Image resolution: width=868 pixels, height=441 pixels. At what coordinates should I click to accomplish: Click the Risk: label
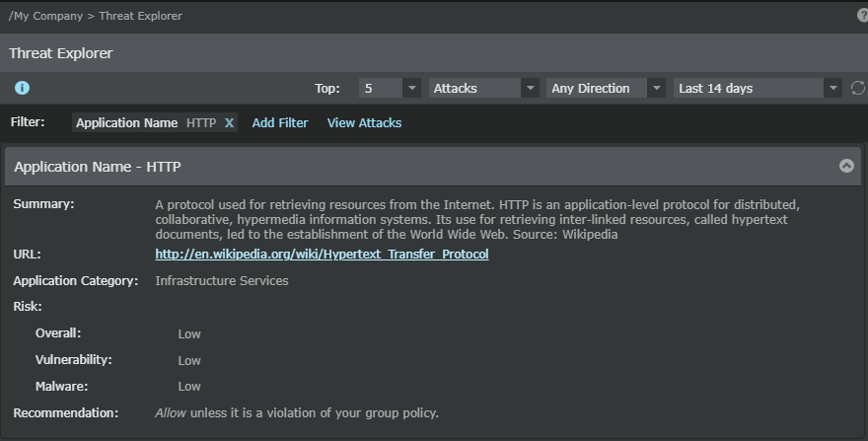click(x=28, y=307)
